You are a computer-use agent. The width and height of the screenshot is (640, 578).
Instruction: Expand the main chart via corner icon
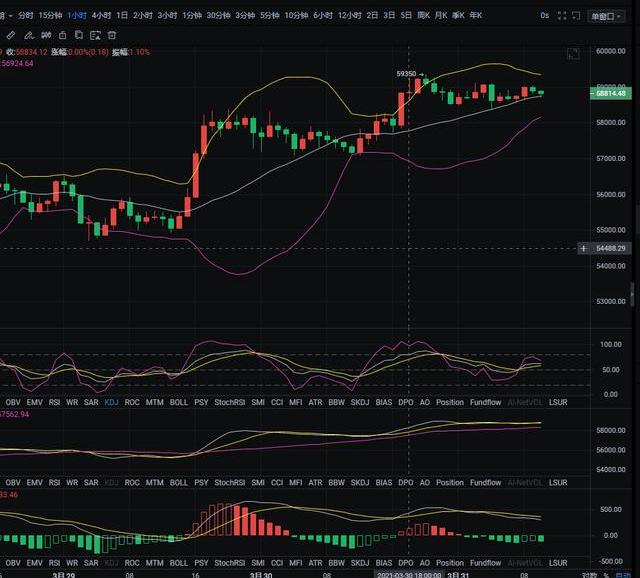click(572, 53)
